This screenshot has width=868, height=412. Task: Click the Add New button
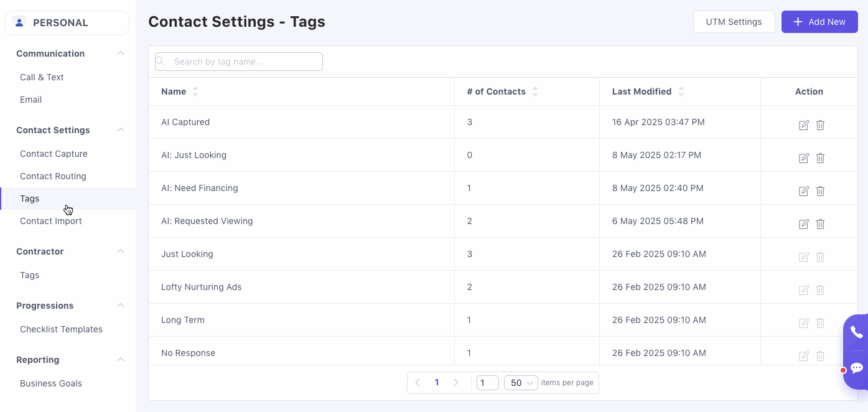(819, 22)
